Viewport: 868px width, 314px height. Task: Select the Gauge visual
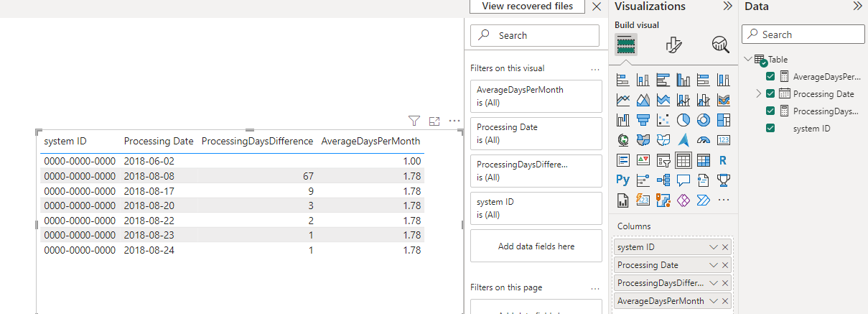click(x=703, y=139)
